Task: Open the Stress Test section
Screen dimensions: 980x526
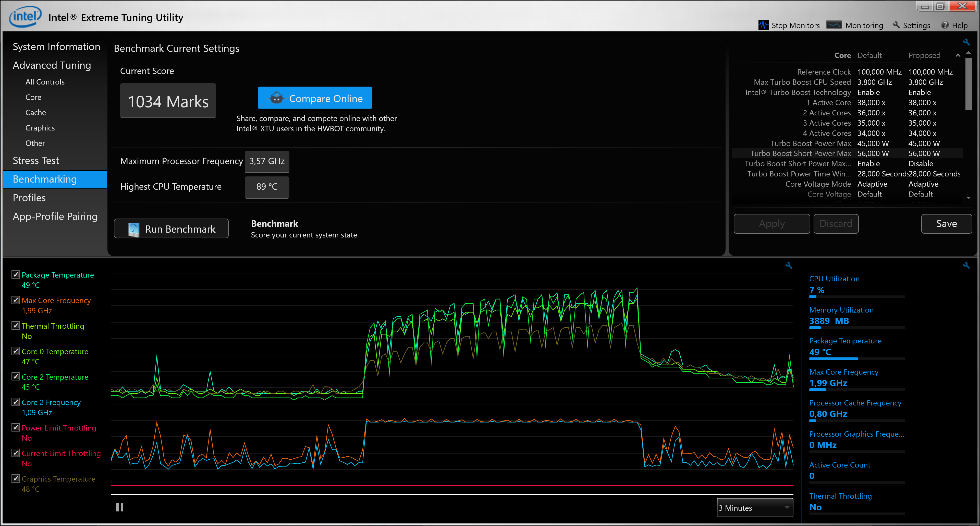Action: coord(36,160)
